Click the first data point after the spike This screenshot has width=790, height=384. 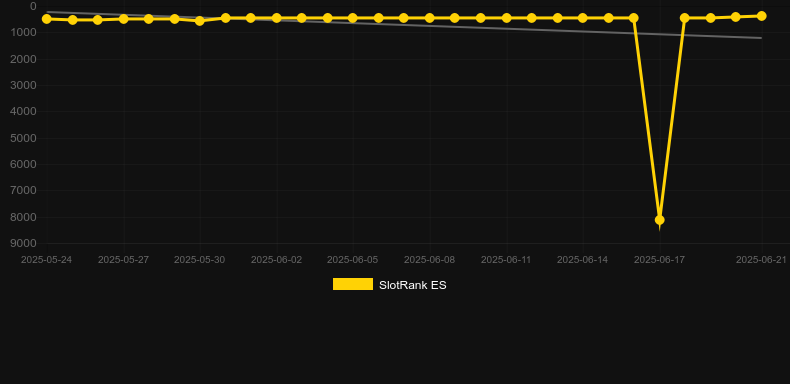pos(685,18)
